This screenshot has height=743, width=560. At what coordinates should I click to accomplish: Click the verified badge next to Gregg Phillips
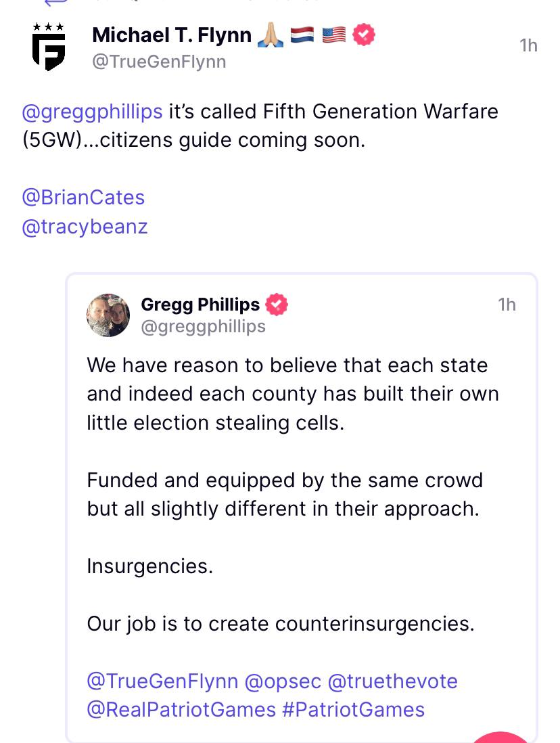[277, 305]
